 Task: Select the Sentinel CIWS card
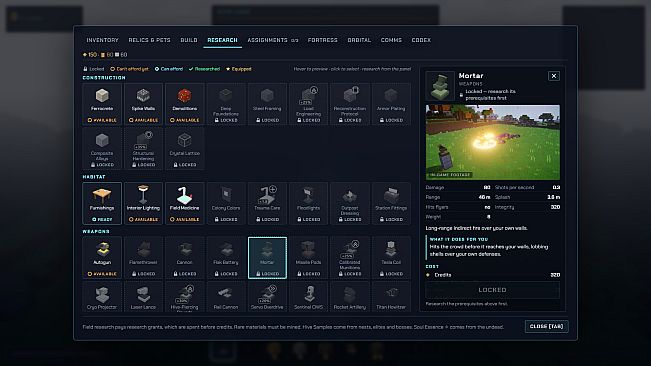[x=308, y=297]
